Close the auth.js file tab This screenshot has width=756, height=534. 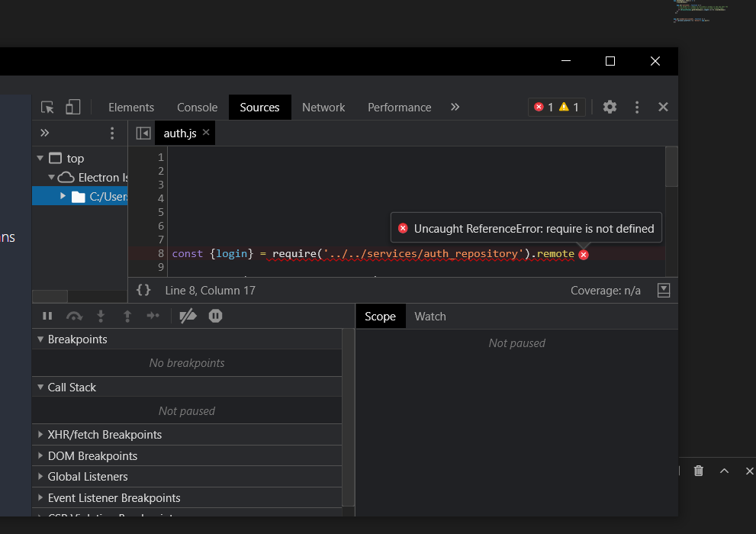(206, 133)
